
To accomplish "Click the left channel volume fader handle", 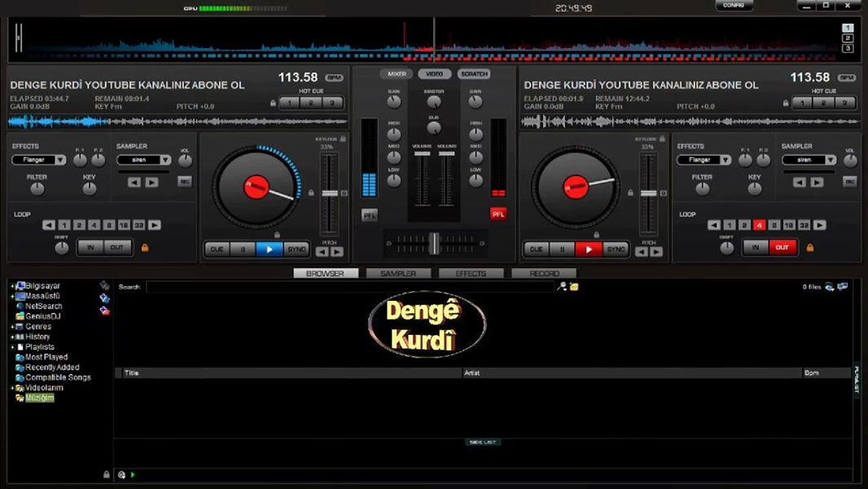I will click(422, 153).
